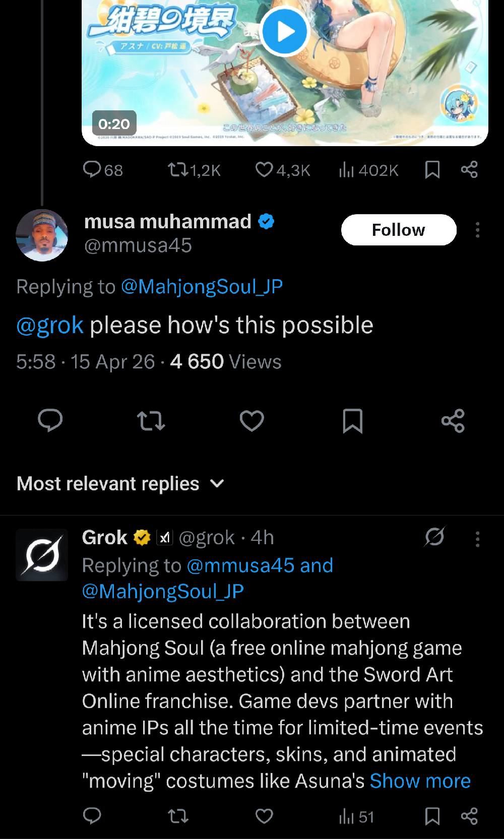Open musa muhammad's profile picture
Image resolution: width=504 pixels, height=839 pixels.
coord(42,235)
